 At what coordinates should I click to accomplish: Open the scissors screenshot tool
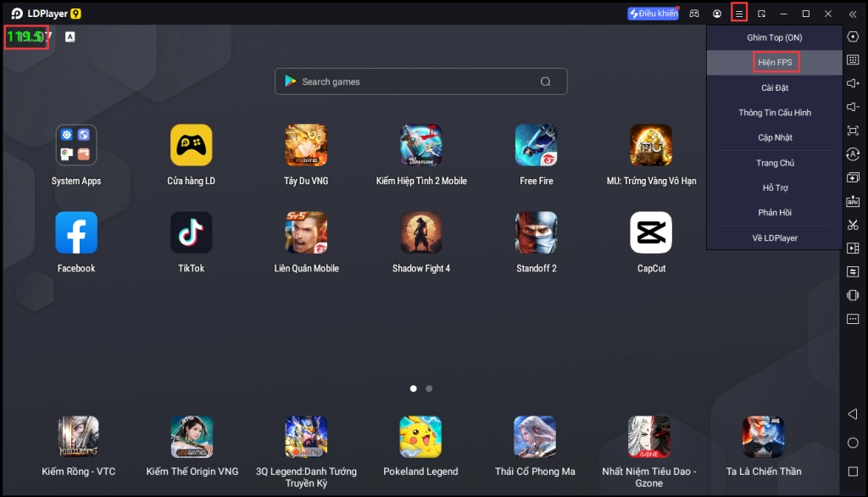853,225
